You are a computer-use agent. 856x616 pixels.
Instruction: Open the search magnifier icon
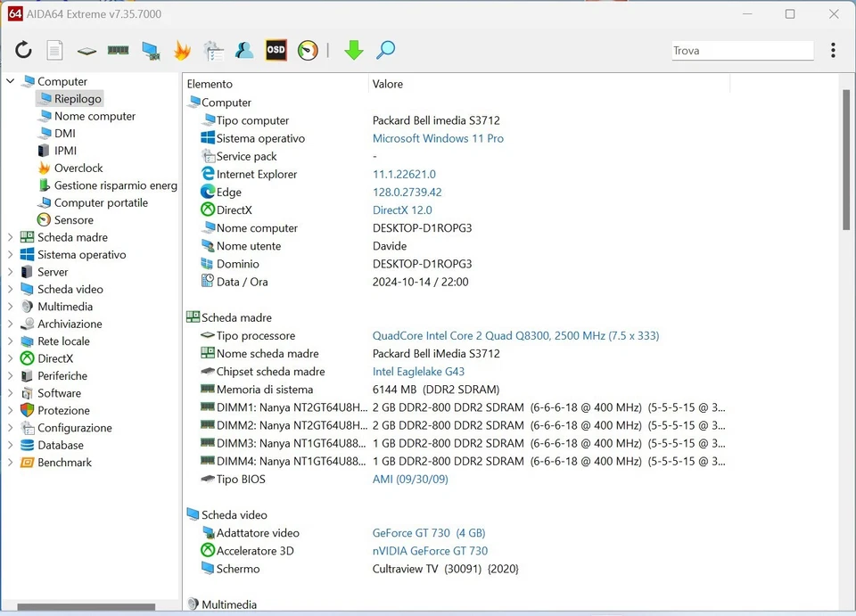(385, 50)
